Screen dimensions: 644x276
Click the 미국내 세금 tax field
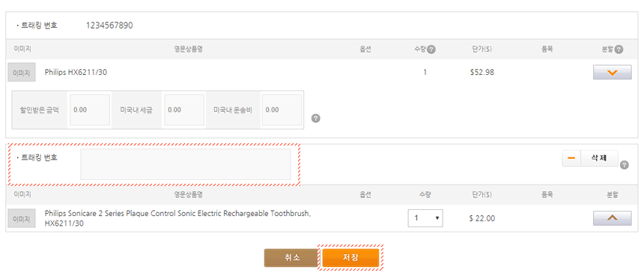(184, 109)
